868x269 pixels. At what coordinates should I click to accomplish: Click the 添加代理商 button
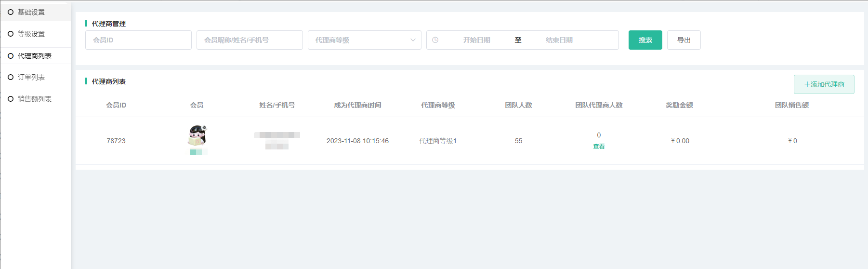[x=824, y=84]
